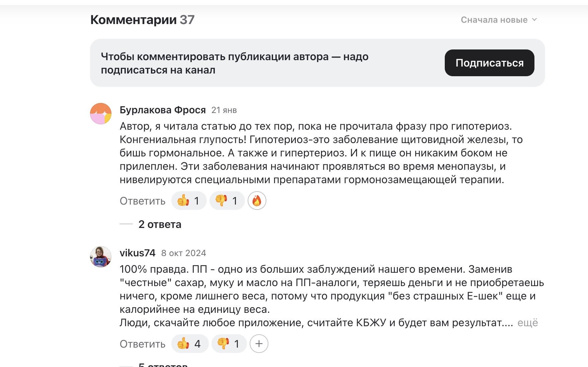
Task: Click the 21 янв comment date
Action: click(224, 110)
